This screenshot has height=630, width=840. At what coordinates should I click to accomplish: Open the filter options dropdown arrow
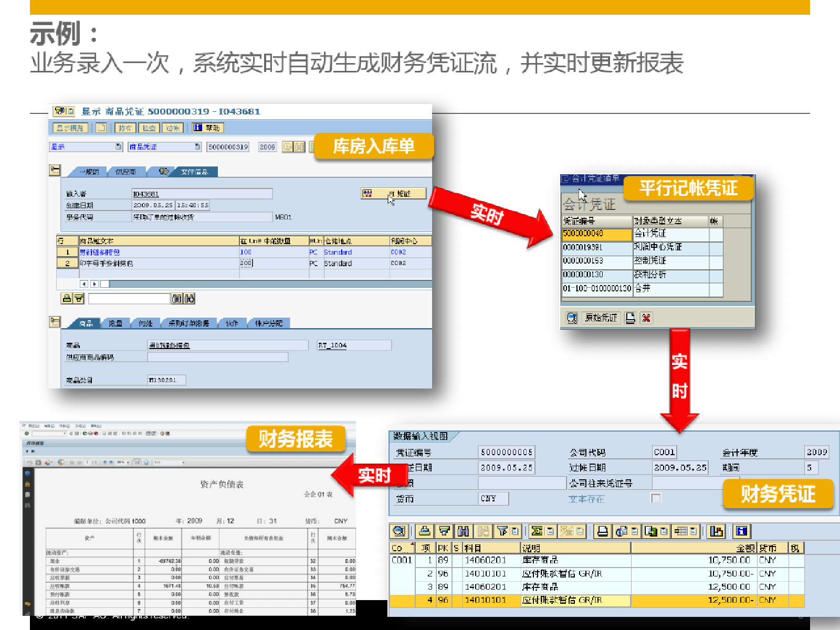(x=515, y=531)
